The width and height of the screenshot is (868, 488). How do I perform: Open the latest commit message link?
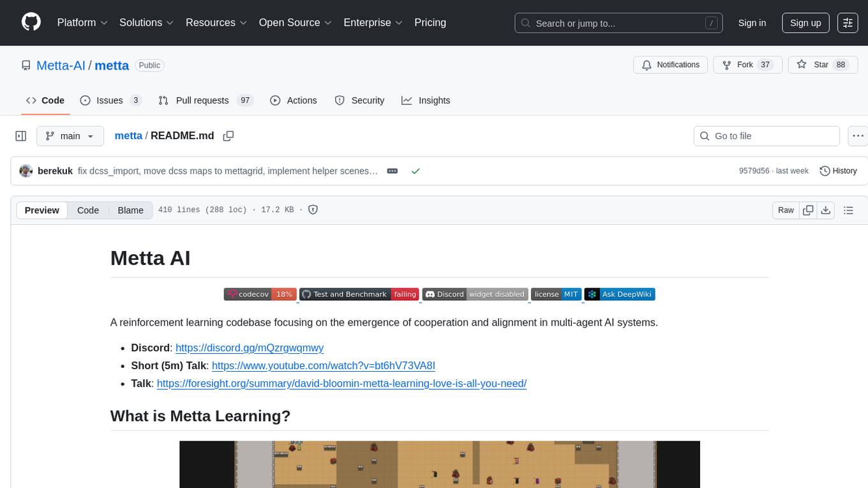click(228, 171)
